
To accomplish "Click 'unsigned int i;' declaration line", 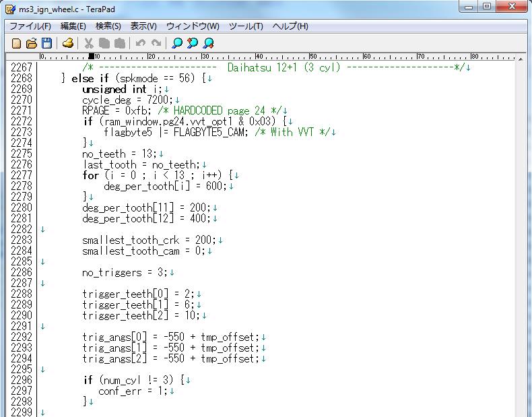I will click(x=122, y=89).
